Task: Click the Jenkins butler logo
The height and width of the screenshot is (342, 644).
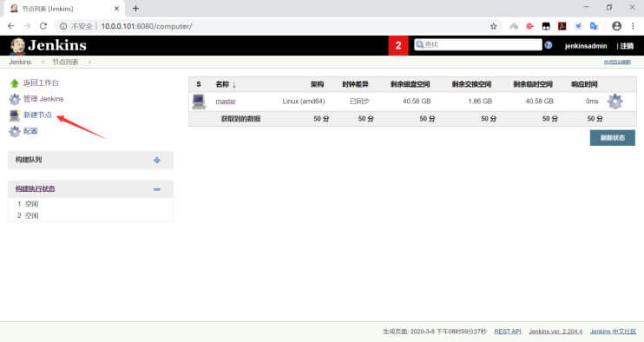Action: (17, 46)
